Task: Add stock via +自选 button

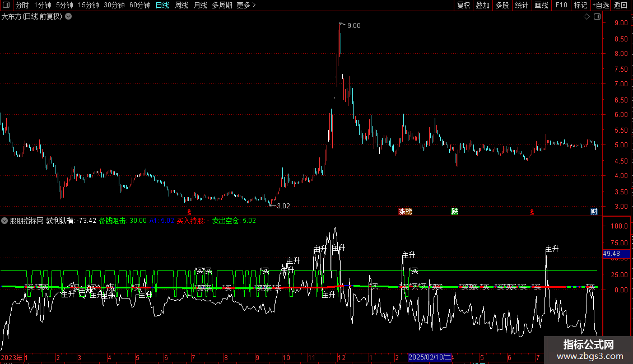Action: click(601, 5)
